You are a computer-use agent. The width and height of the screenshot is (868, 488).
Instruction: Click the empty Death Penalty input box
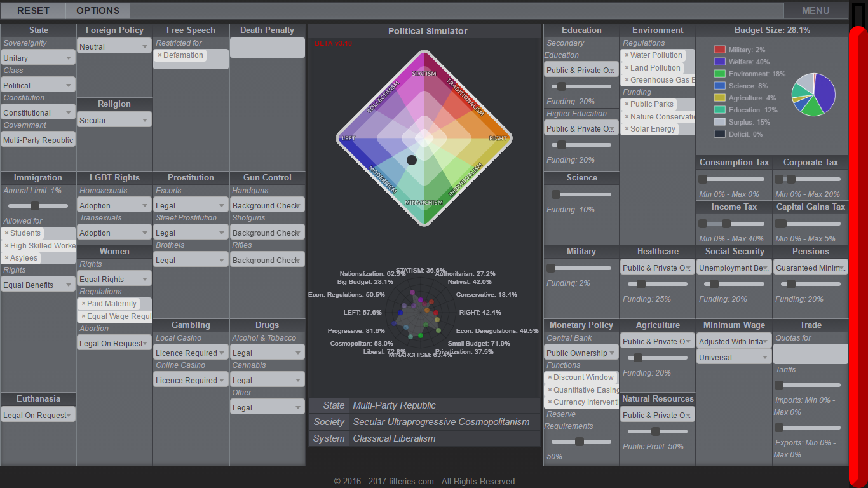coord(267,48)
